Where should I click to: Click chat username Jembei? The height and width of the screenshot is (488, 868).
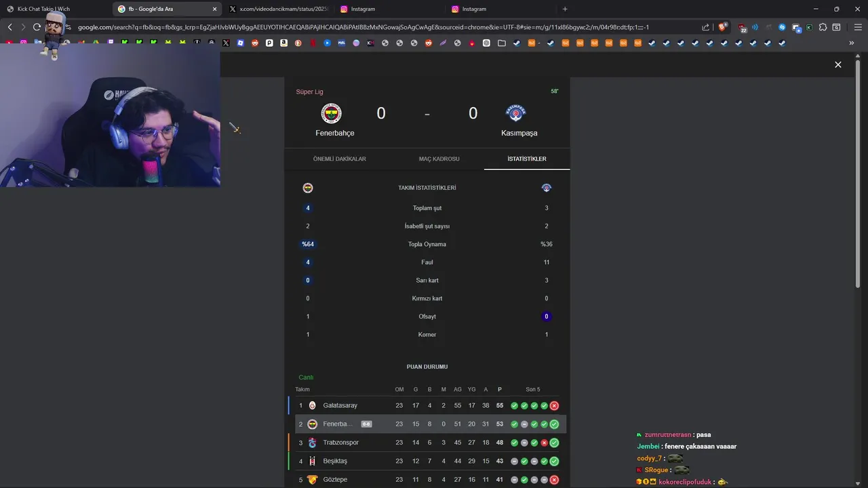click(648, 447)
